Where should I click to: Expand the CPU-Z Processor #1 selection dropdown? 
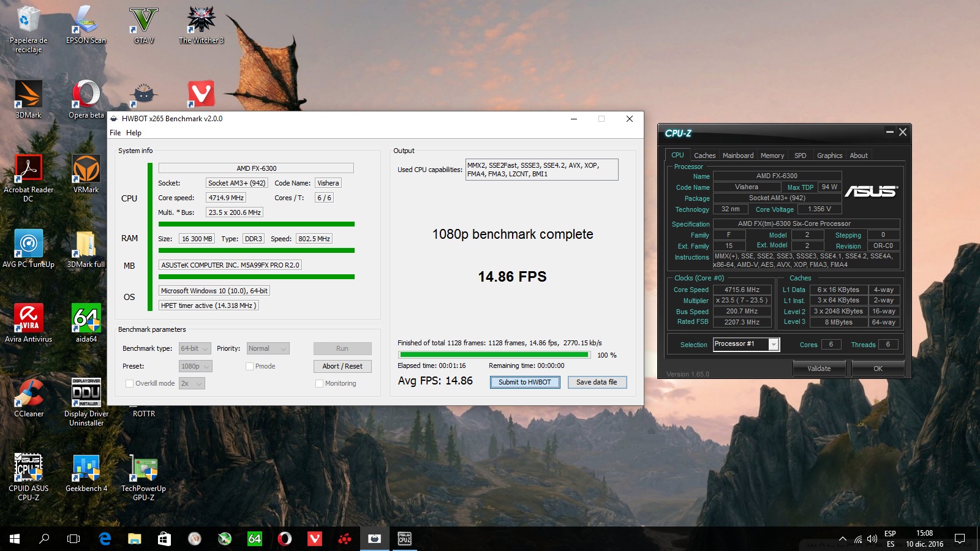click(x=774, y=344)
